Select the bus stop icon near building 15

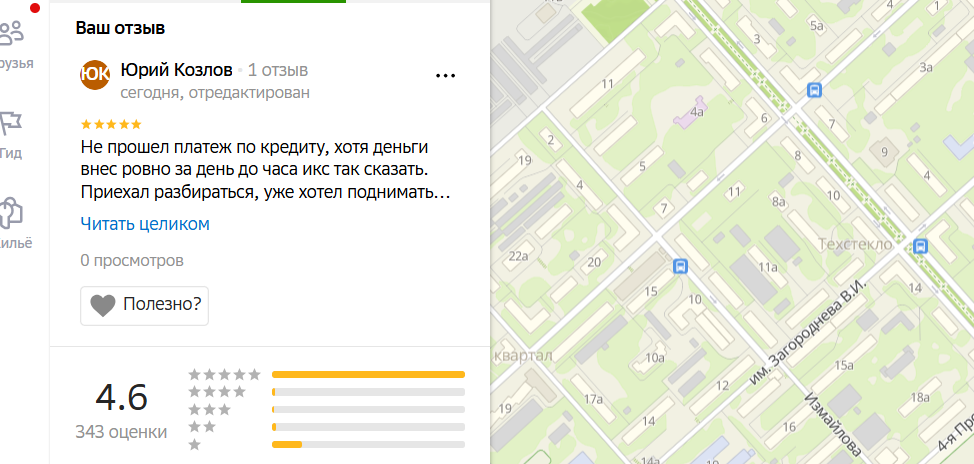[x=681, y=266]
